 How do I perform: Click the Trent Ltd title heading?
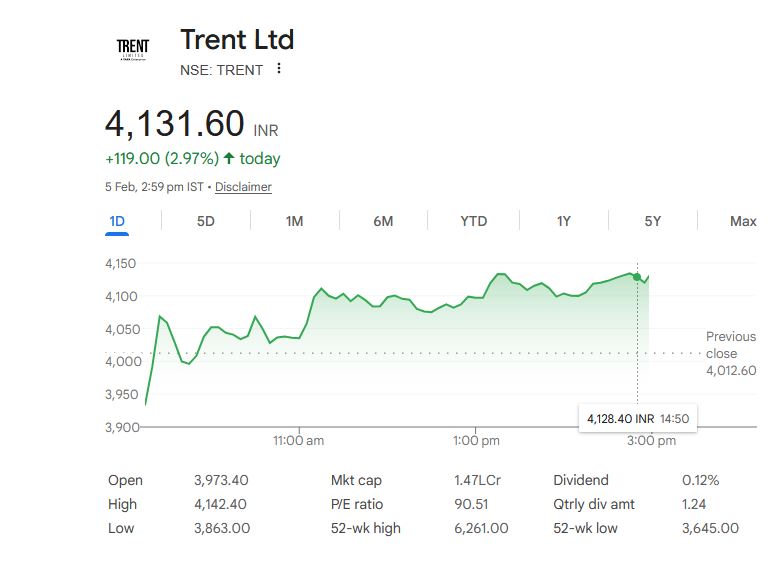[x=237, y=40]
